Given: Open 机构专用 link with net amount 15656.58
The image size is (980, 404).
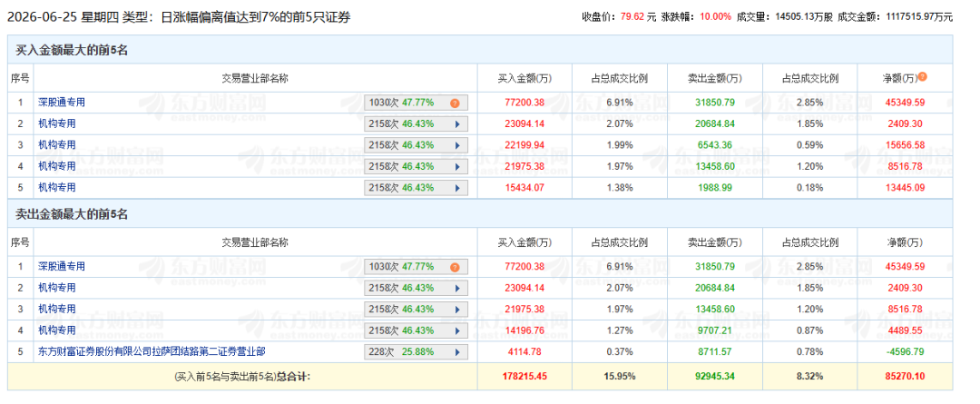Looking at the screenshot, I should (57, 144).
